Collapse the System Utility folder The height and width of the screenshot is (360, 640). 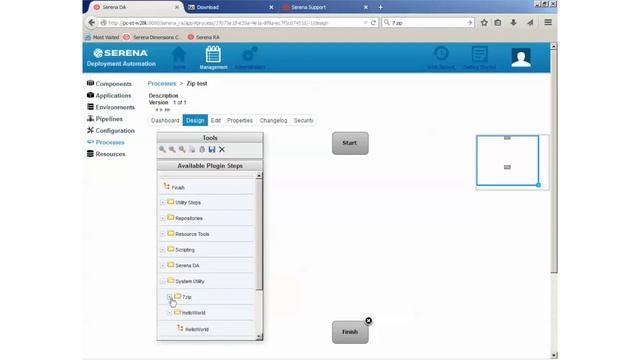[162, 281]
